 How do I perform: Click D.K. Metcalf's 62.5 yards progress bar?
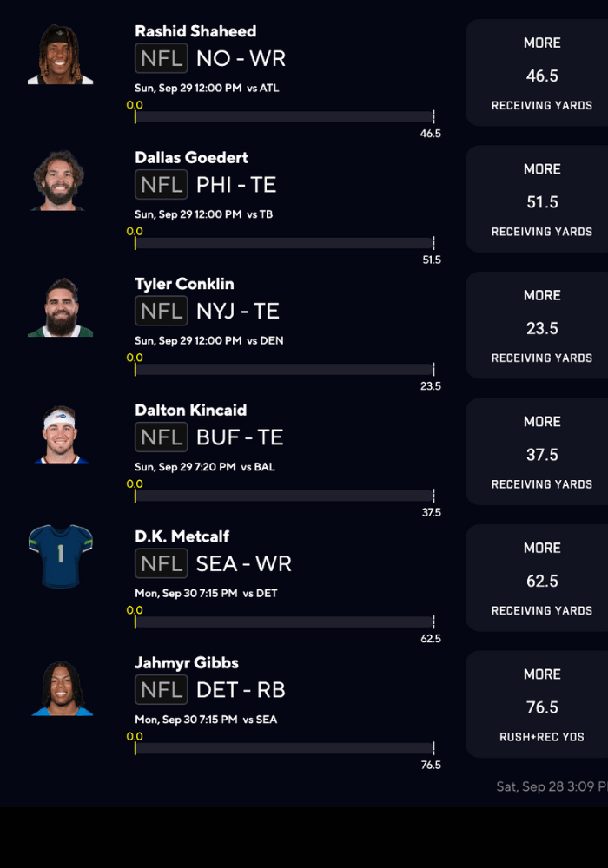pos(284,622)
